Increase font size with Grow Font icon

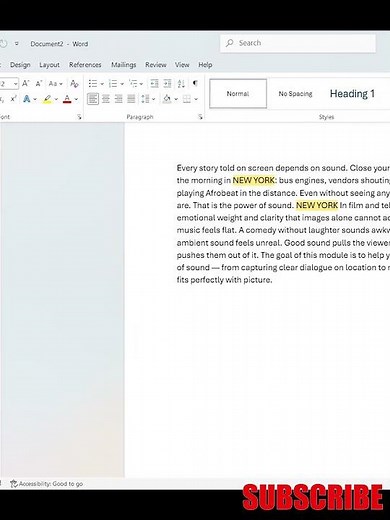[x=26, y=83]
